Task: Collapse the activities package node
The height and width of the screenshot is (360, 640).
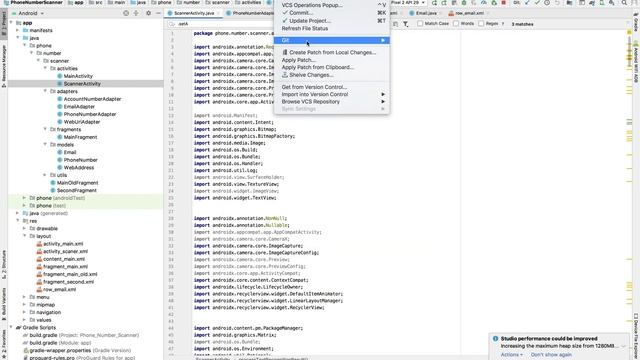Action: click(x=45, y=68)
